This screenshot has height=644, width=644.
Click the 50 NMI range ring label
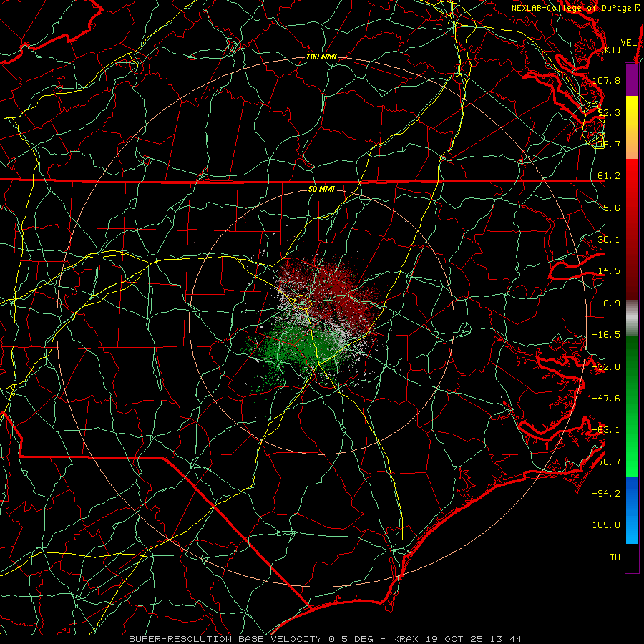(x=321, y=189)
